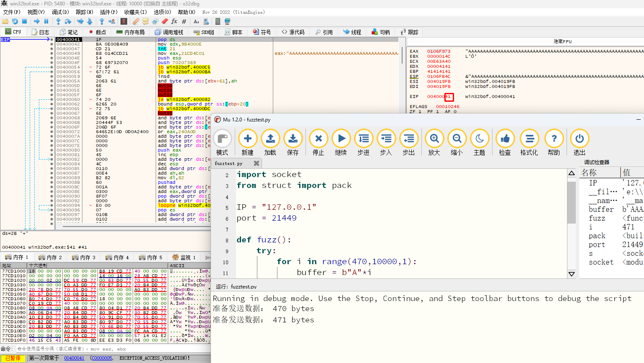Stop the Mu debugger
Viewport: 644px width, 363px height.
318,142
